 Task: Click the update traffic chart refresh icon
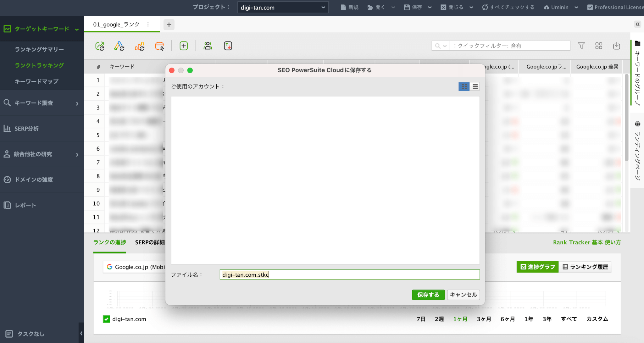click(x=140, y=46)
